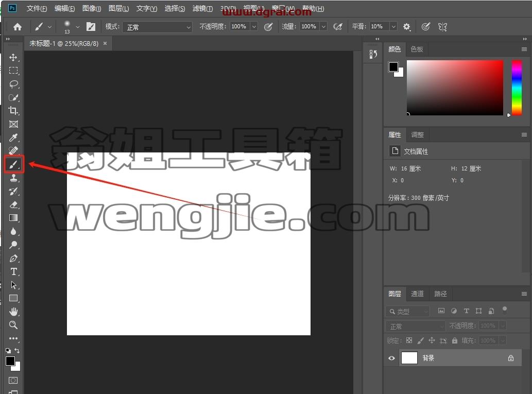The image size is (532, 394).
Task: Select the Eraser tool
Action: 13,204
